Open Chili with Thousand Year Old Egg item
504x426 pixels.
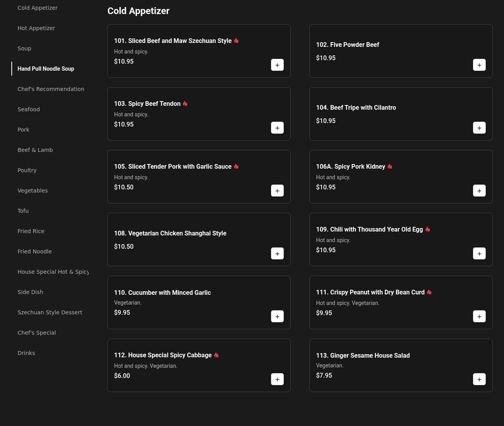click(x=369, y=230)
